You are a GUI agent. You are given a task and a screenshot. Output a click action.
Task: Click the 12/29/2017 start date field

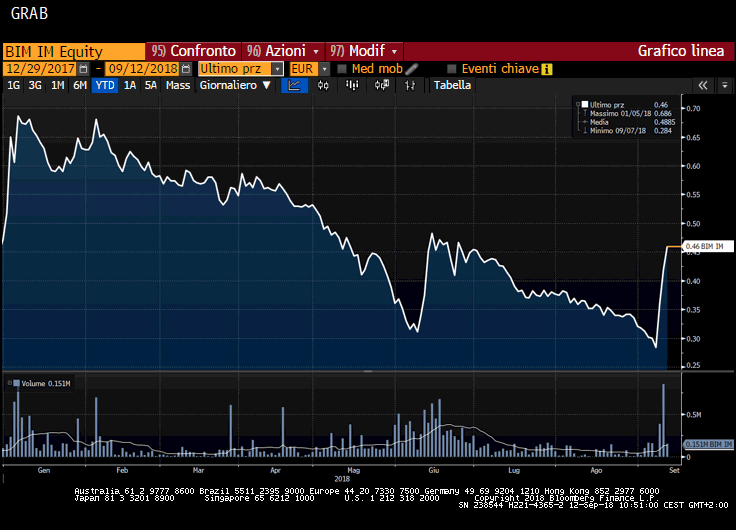click(40, 69)
